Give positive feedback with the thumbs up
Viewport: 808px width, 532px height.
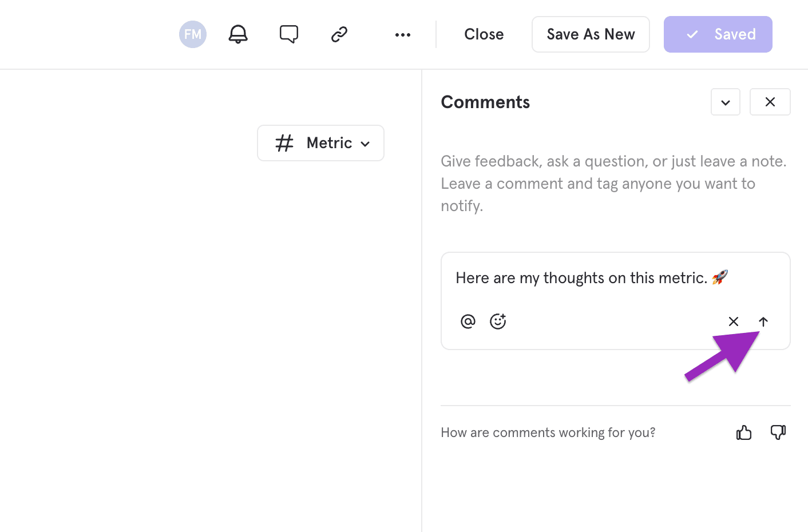pos(744,432)
